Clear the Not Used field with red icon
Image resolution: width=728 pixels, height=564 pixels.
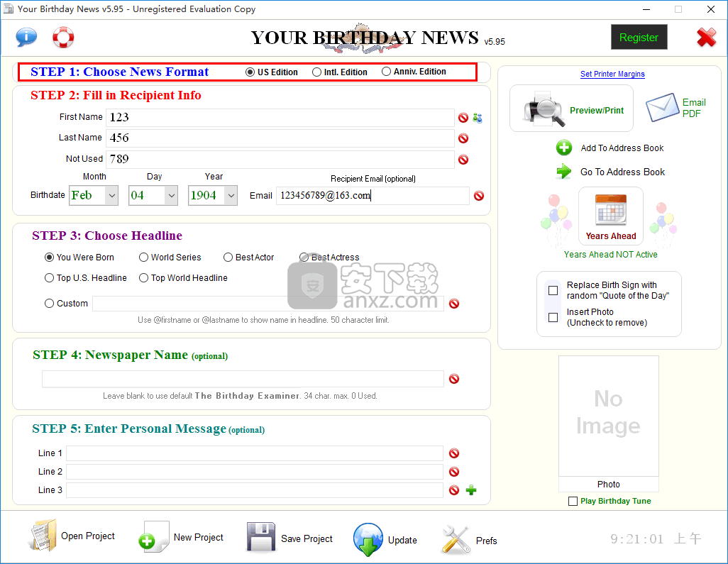463,160
